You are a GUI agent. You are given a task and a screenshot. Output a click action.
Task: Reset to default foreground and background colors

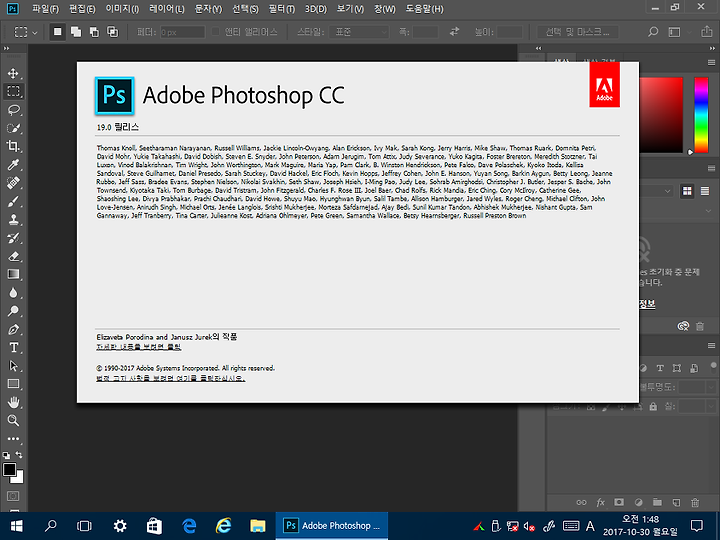pyautogui.click(x=6, y=456)
